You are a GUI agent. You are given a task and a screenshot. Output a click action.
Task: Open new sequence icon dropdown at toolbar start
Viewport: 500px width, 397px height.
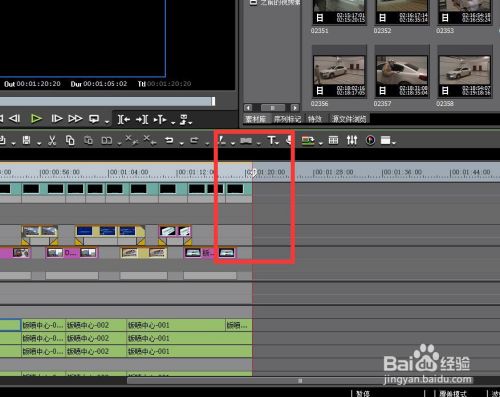13,144
